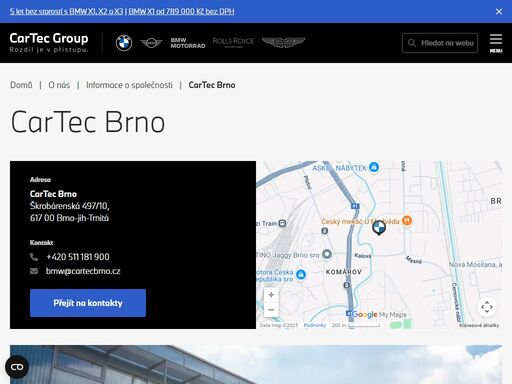Zoom in on the map

click(271, 295)
